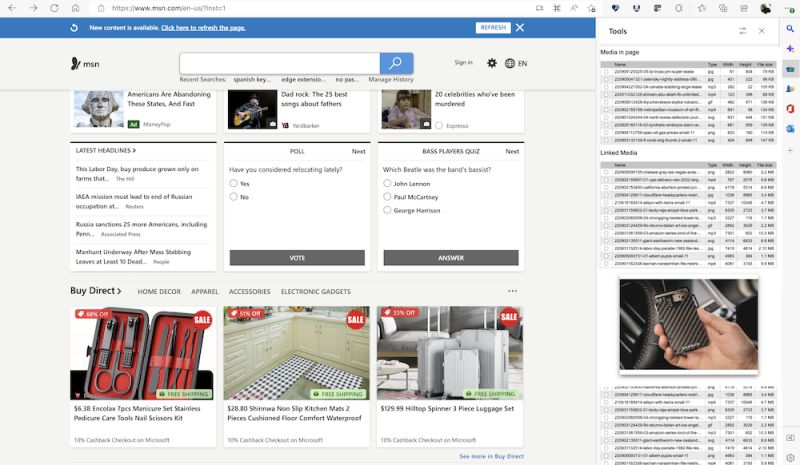
Task: Open the browser home page icon
Action: (75, 8)
